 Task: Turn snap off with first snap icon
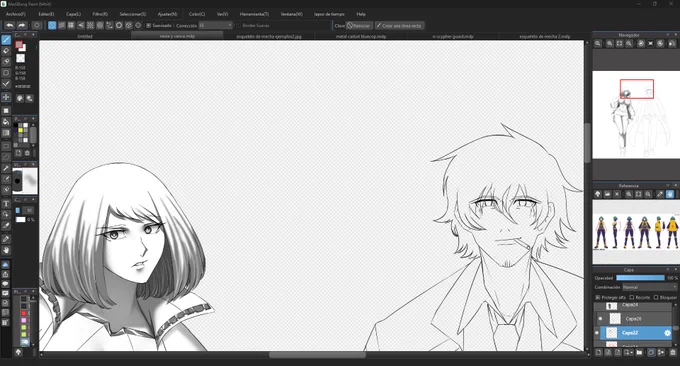click(52, 26)
